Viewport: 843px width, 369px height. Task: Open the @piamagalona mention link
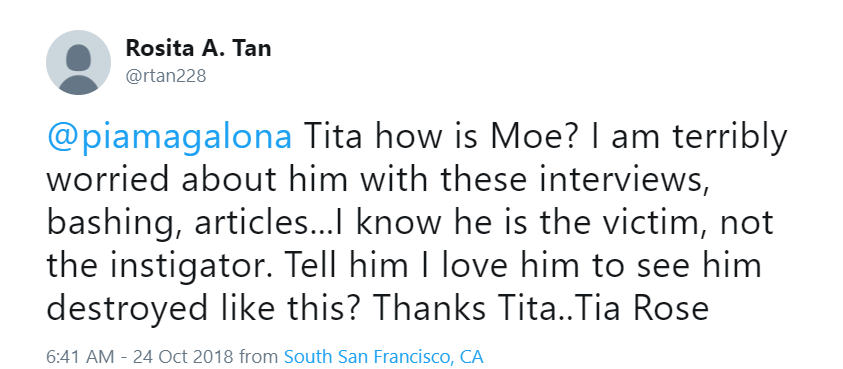170,138
